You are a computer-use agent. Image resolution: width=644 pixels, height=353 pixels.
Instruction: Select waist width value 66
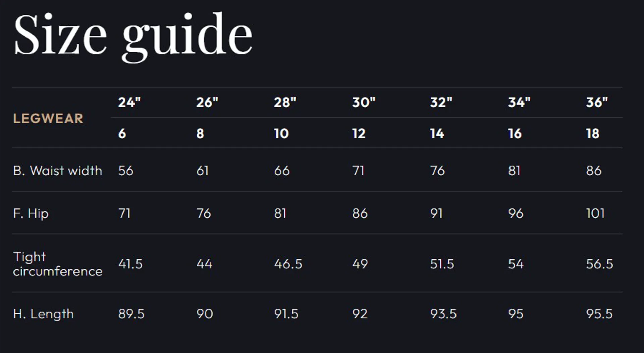(x=282, y=171)
